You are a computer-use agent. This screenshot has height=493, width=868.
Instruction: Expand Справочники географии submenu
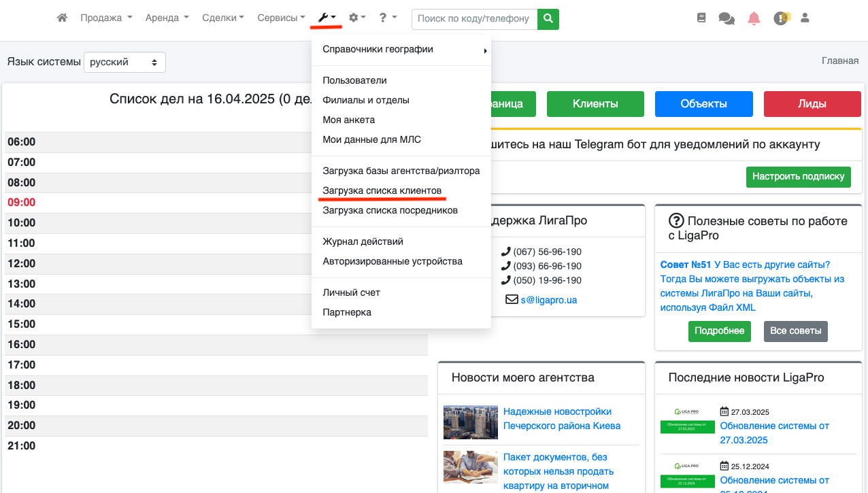[x=401, y=49]
